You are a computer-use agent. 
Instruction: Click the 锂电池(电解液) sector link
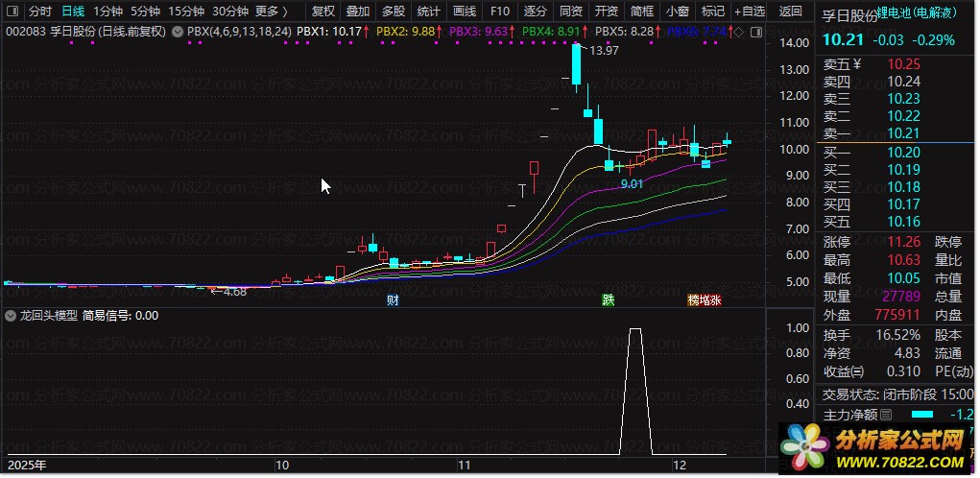(918, 12)
